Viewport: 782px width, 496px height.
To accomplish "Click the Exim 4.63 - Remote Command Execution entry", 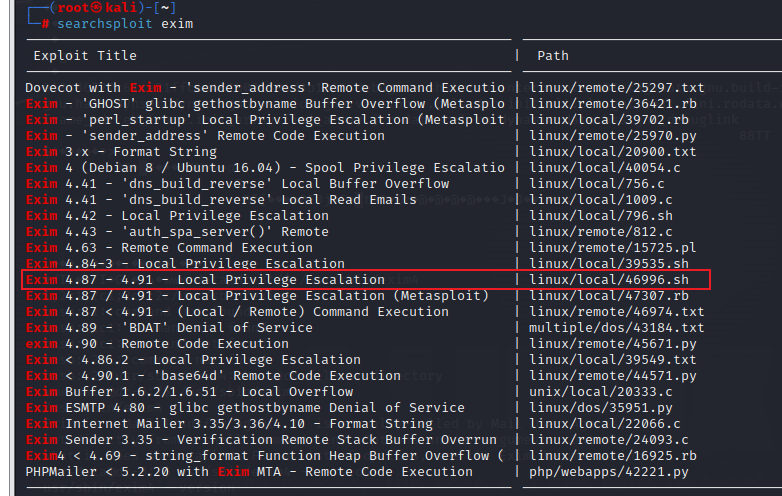I will coord(169,248).
